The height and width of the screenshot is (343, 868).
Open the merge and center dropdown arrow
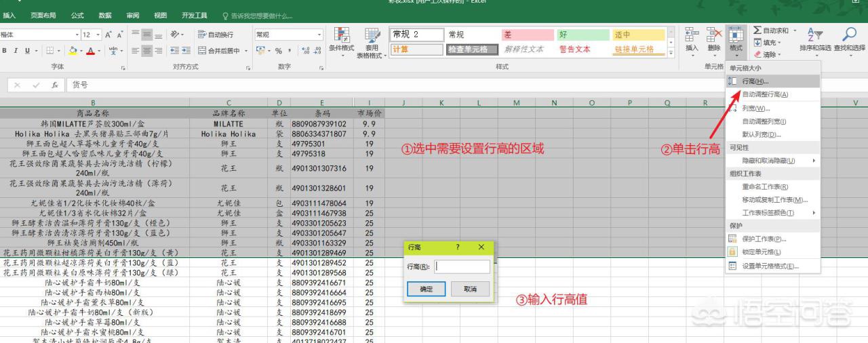(x=245, y=51)
